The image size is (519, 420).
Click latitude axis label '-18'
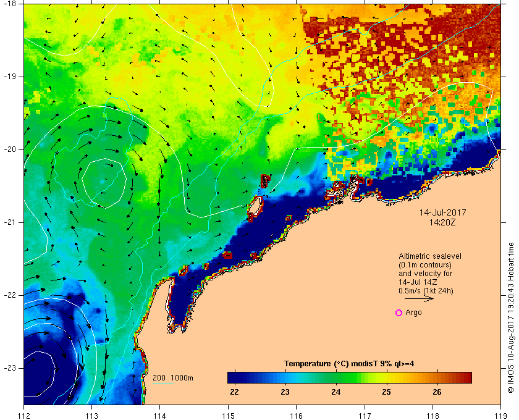tap(9, 3)
